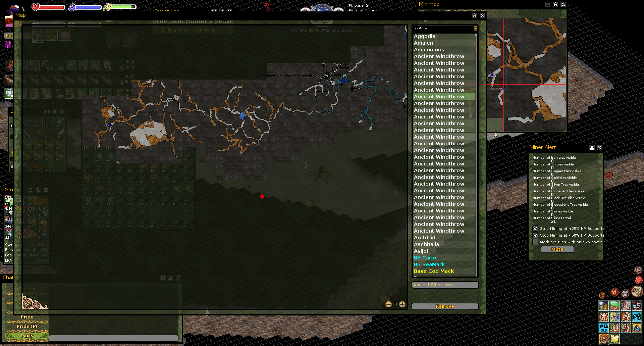Zoom out the map with minus button

coord(388,304)
